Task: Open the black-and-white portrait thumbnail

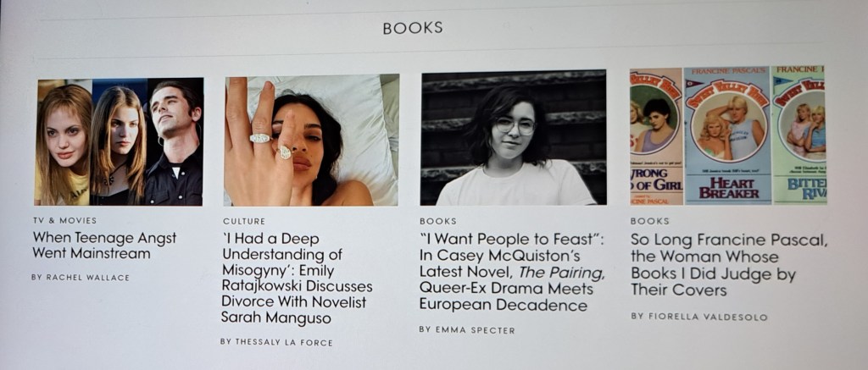Action: click(x=513, y=138)
